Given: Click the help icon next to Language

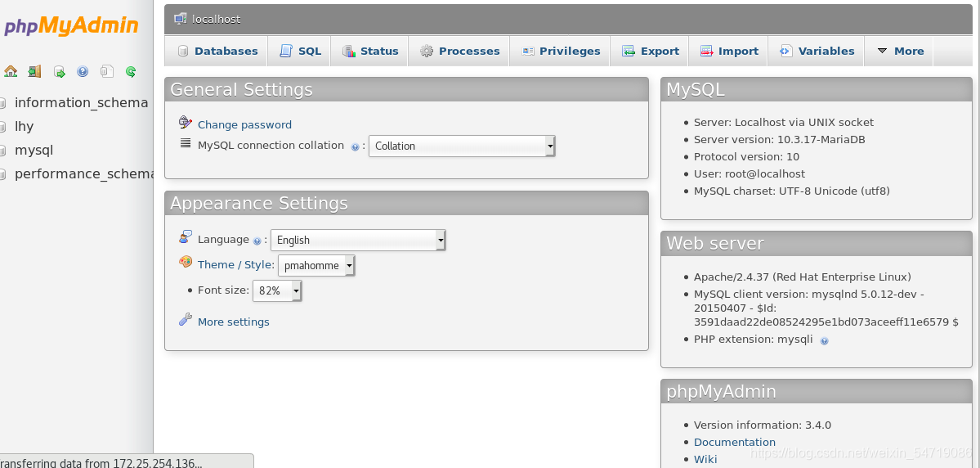Looking at the screenshot, I should click(x=257, y=241).
